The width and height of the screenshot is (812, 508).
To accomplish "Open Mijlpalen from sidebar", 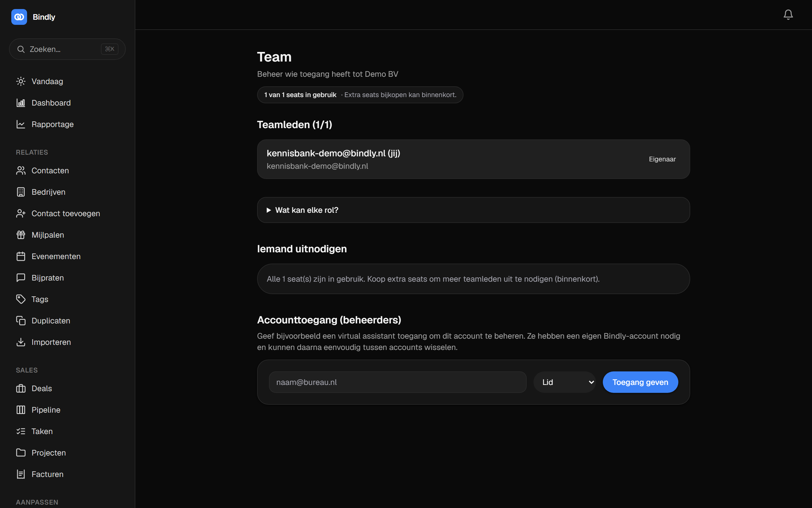I will coord(67,235).
